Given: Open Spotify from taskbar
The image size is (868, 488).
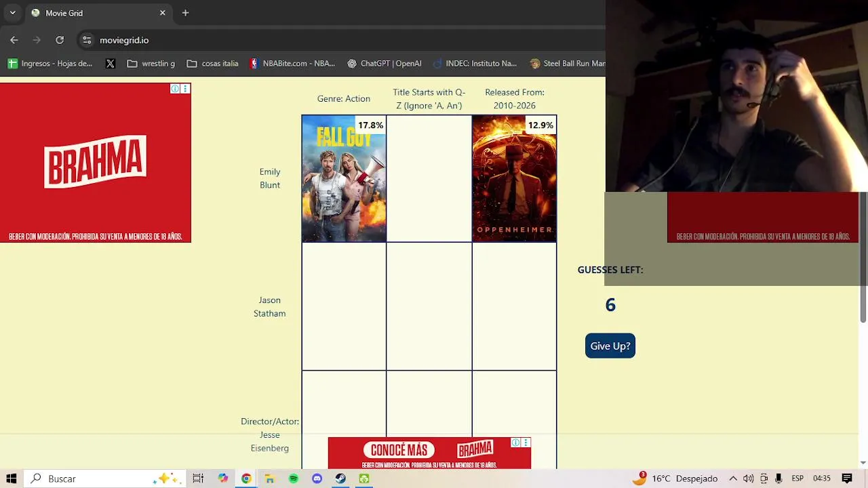Looking at the screenshot, I should click(x=294, y=479).
